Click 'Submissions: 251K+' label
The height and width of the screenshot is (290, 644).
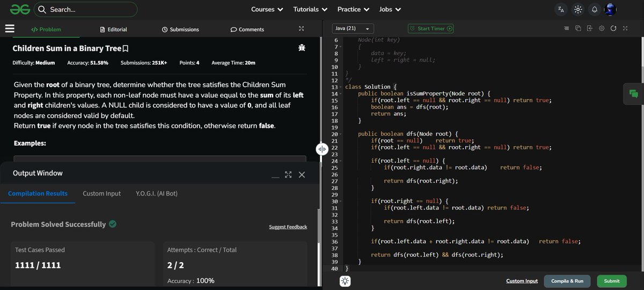click(143, 63)
